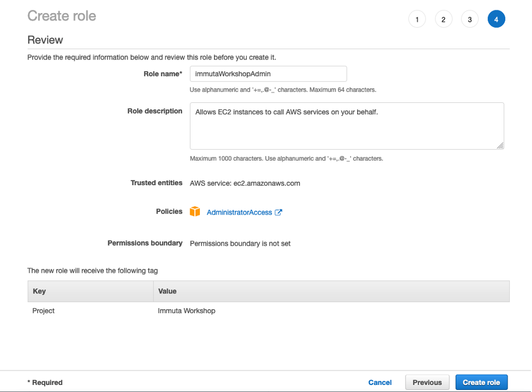Click the Create role button
Screen dimensions: 532x392
click(481, 383)
